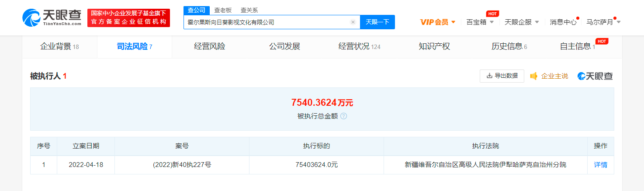644x191 pixels.
Task: Open the 天眼企服 dropdown
Action: click(x=521, y=22)
